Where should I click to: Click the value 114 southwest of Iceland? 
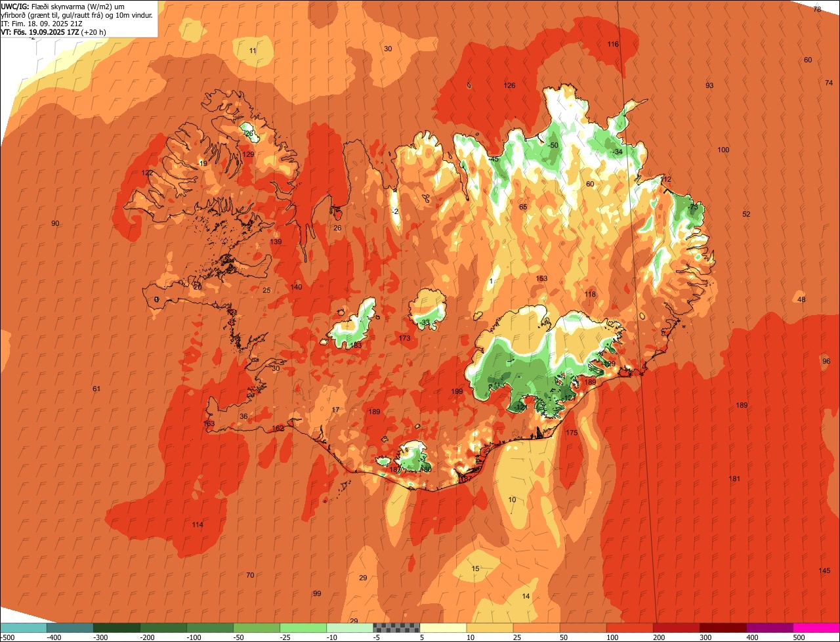pyautogui.click(x=198, y=525)
